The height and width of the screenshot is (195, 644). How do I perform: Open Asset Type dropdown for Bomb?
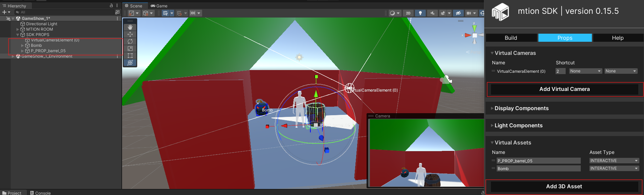tap(614, 168)
